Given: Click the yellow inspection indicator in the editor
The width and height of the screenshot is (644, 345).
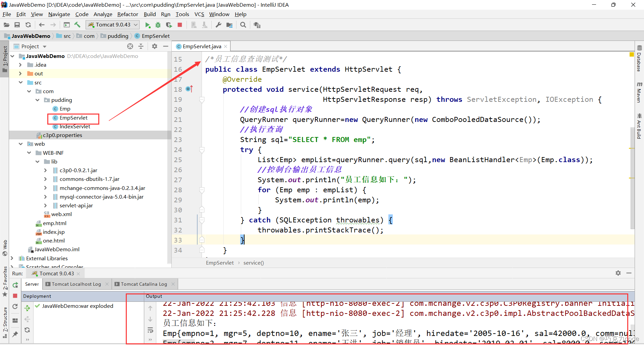Looking at the screenshot, I should click(632, 55).
